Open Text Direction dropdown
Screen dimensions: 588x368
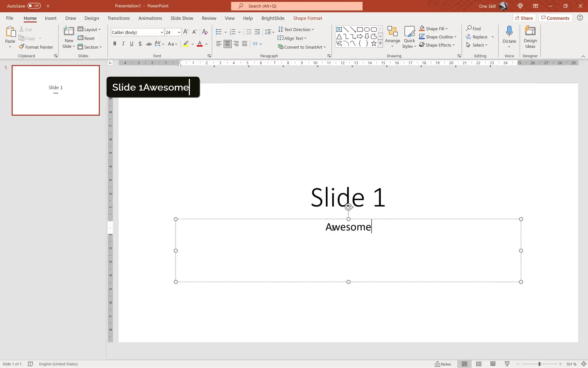tap(296, 29)
